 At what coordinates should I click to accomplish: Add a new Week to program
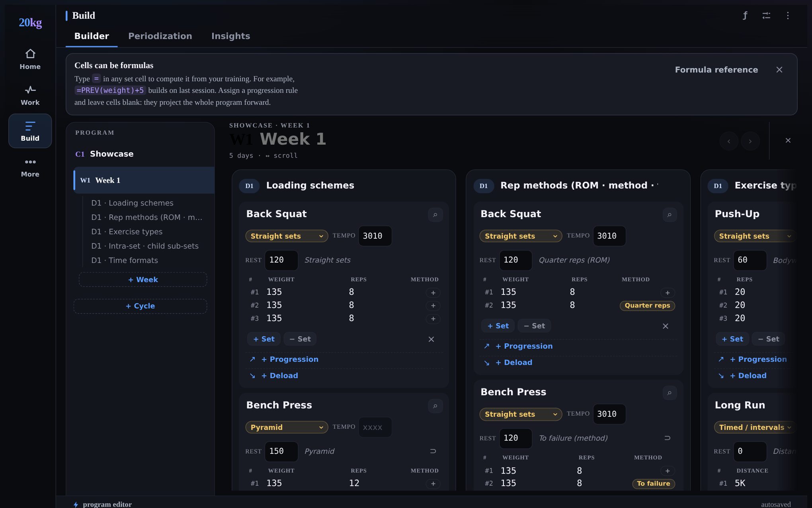[x=143, y=279]
